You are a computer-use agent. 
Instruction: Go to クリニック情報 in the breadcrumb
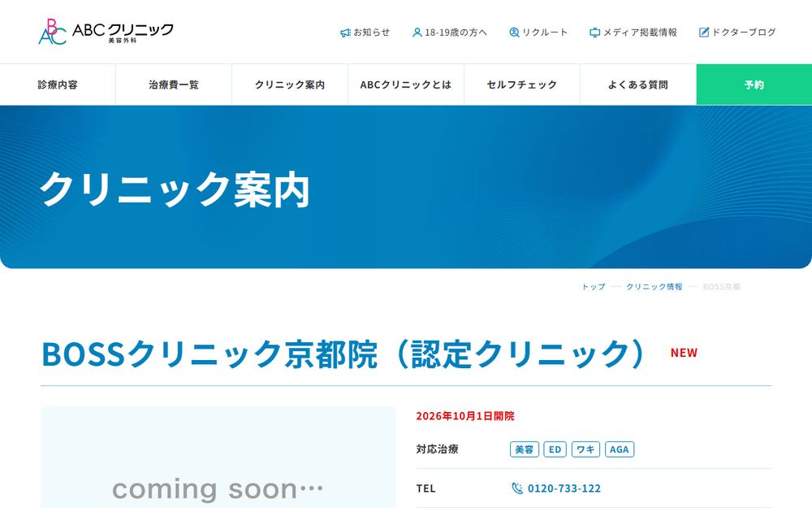pos(654,287)
